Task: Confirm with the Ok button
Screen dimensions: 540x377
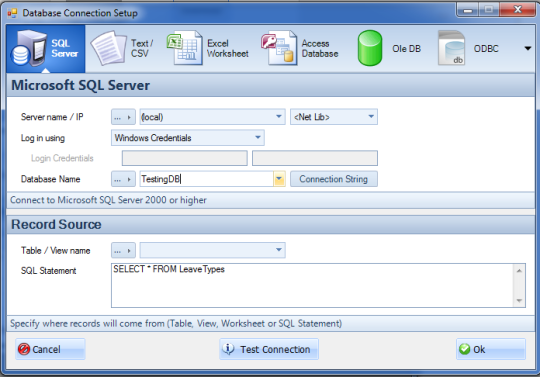Action: click(491, 349)
